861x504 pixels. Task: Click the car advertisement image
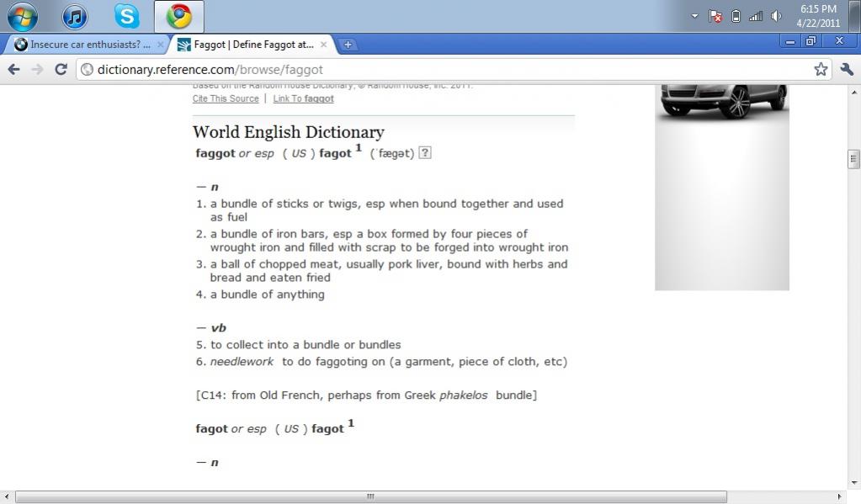click(722, 101)
